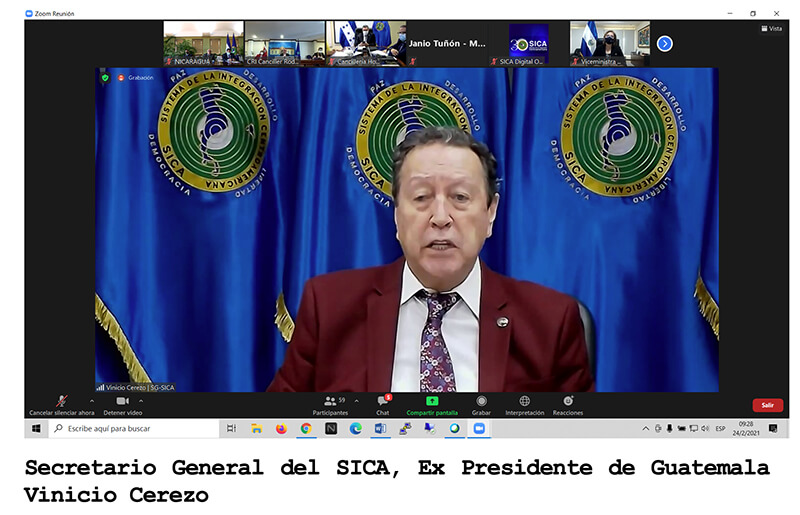Click the tray microphone icon
Screen dimensions: 800x515
[x=669, y=429]
